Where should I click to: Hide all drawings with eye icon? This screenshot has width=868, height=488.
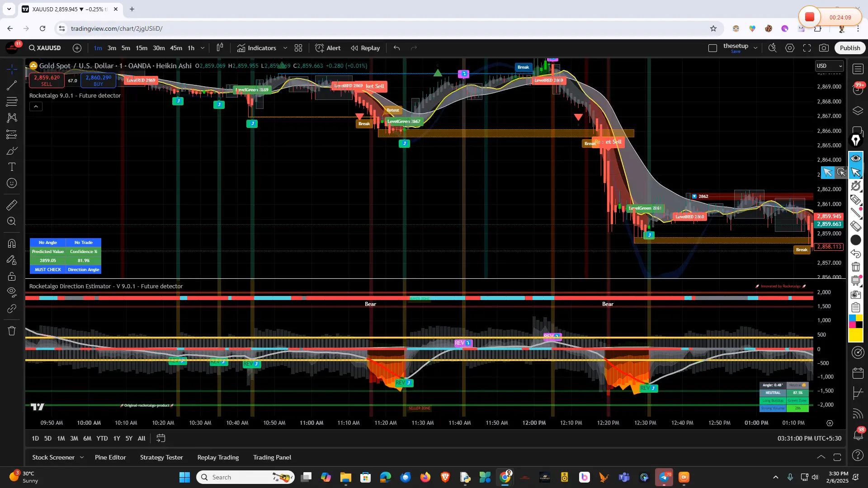(12, 292)
